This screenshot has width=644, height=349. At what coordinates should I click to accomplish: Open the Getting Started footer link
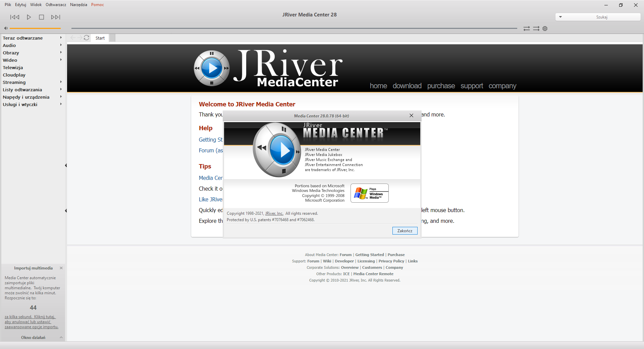370,255
